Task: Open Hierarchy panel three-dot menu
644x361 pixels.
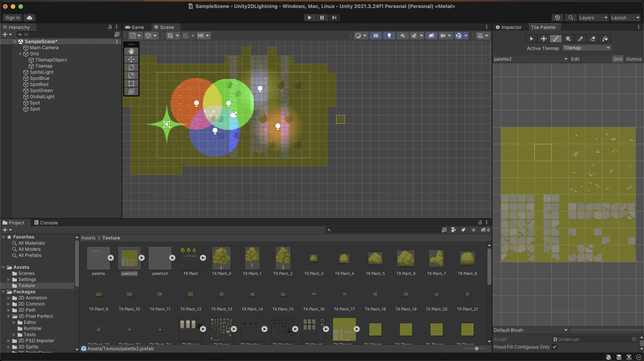Action: (x=117, y=27)
